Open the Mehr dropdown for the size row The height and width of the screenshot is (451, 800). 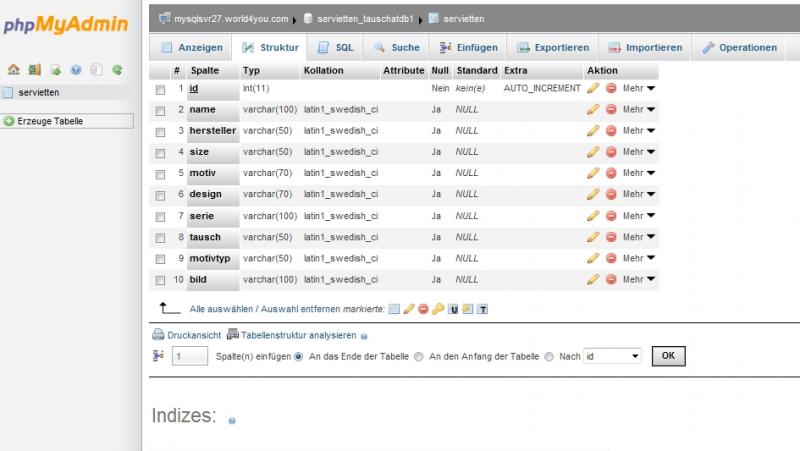click(x=638, y=152)
